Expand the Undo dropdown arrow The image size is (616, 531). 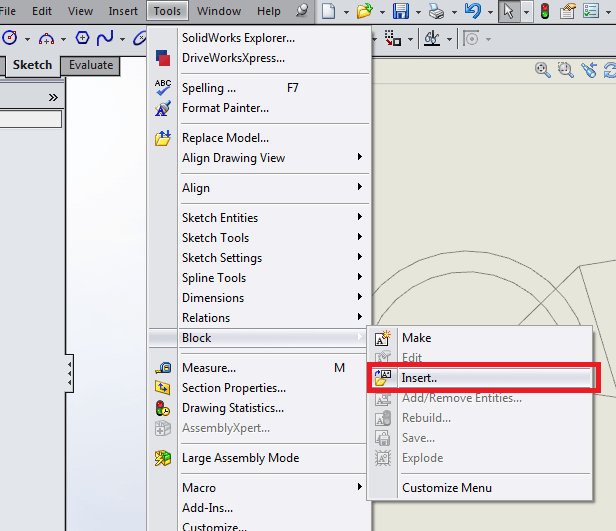point(490,12)
